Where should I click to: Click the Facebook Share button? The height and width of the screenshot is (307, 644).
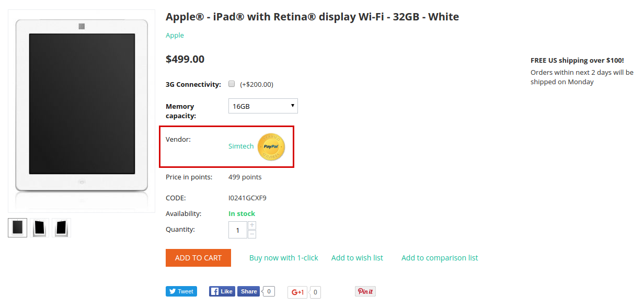point(249,291)
